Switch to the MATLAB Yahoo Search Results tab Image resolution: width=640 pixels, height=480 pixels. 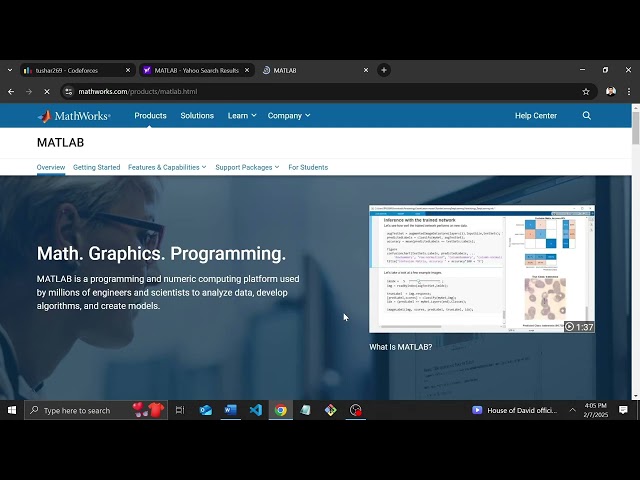pyautogui.click(x=197, y=70)
